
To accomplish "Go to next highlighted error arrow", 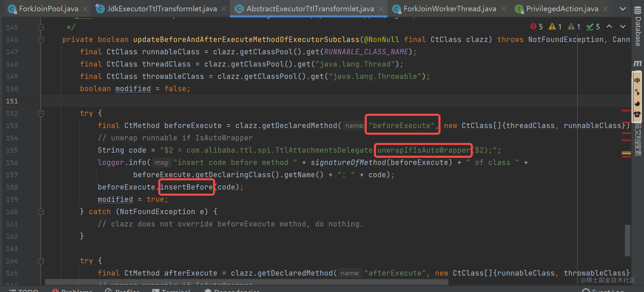I will click(623, 27).
